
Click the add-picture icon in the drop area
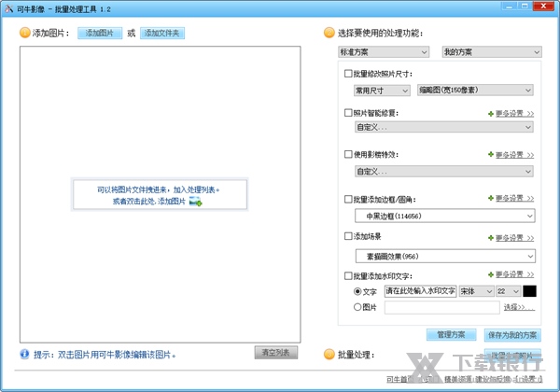(x=195, y=201)
